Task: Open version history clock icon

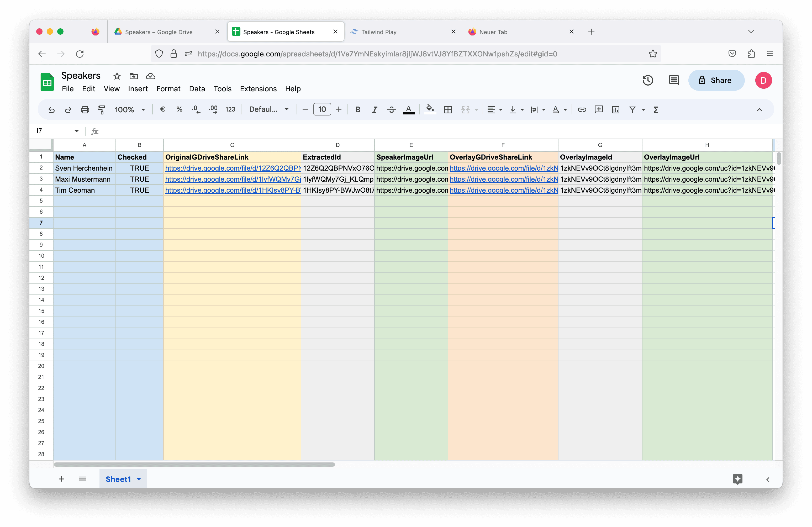Action: [647, 81]
